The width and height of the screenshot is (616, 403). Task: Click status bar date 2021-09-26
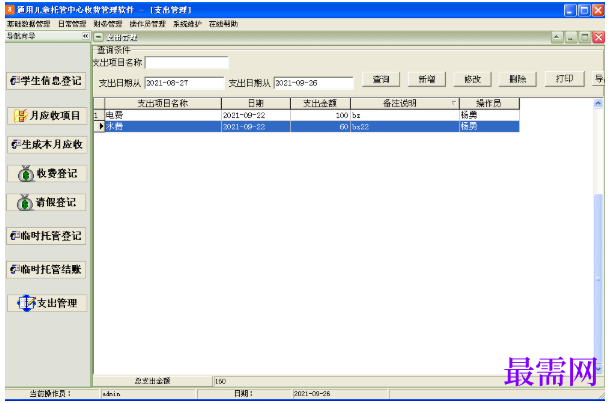click(x=312, y=394)
